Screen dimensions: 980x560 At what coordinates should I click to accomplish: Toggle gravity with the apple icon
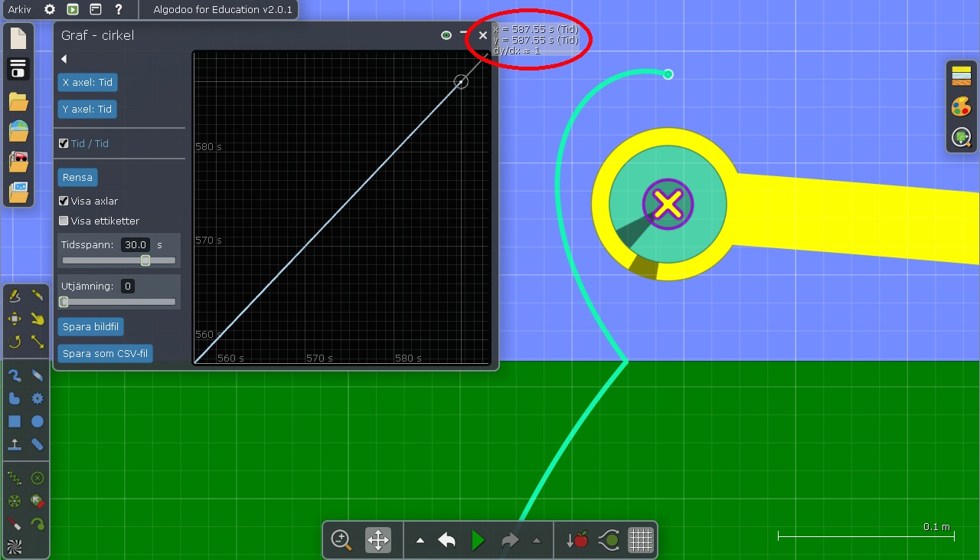pos(577,540)
